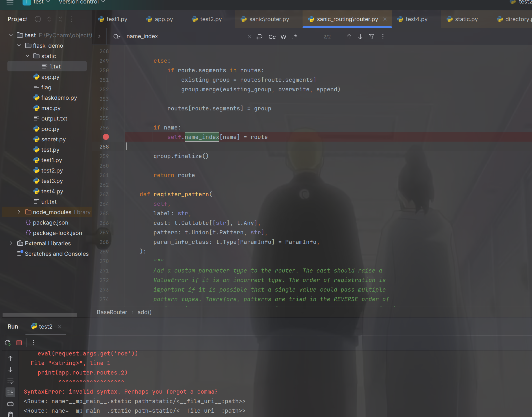Click the print output icon in Run panel
Screen dimensions: 532x417
pyautogui.click(x=10, y=403)
